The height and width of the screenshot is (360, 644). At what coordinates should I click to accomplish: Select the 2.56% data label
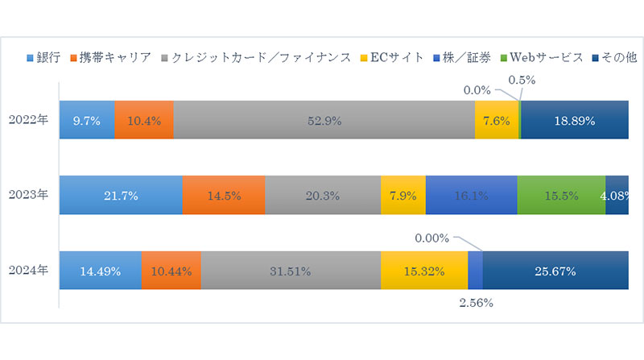coord(476,304)
